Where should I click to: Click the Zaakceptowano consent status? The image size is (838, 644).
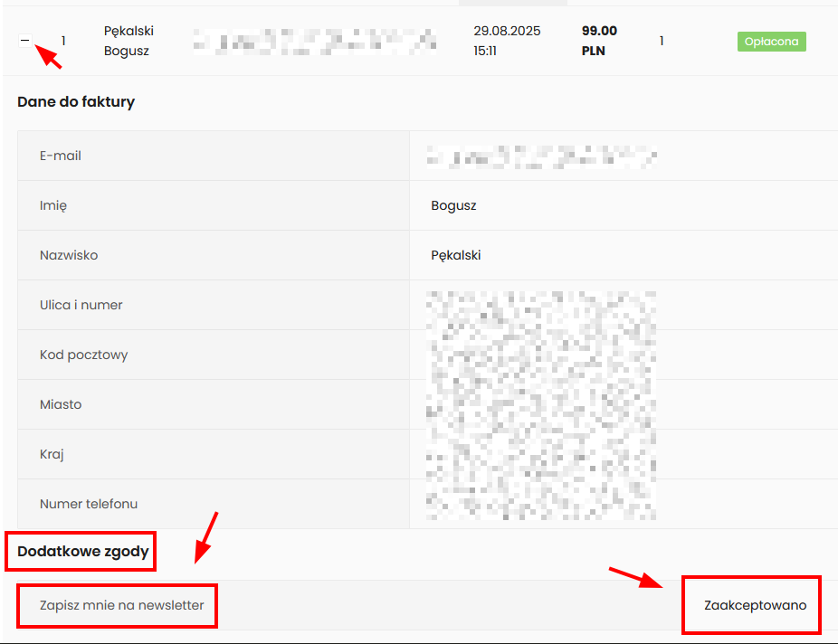tap(755, 605)
